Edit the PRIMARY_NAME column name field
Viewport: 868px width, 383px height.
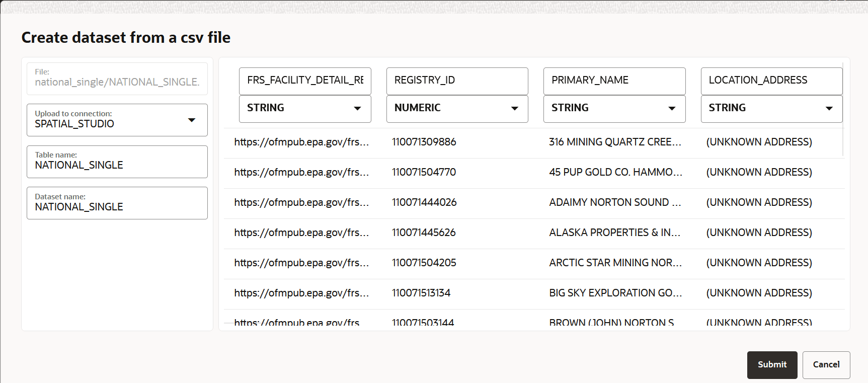point(614,81)
